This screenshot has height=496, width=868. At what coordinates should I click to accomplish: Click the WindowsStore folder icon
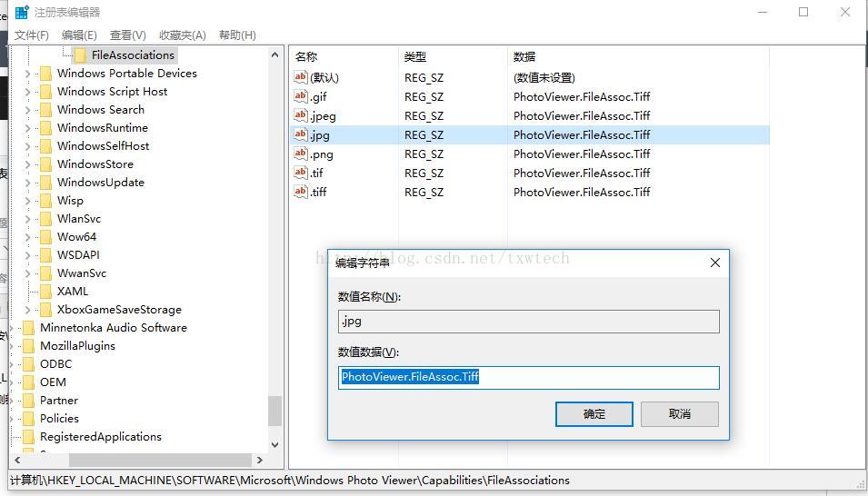46,164
